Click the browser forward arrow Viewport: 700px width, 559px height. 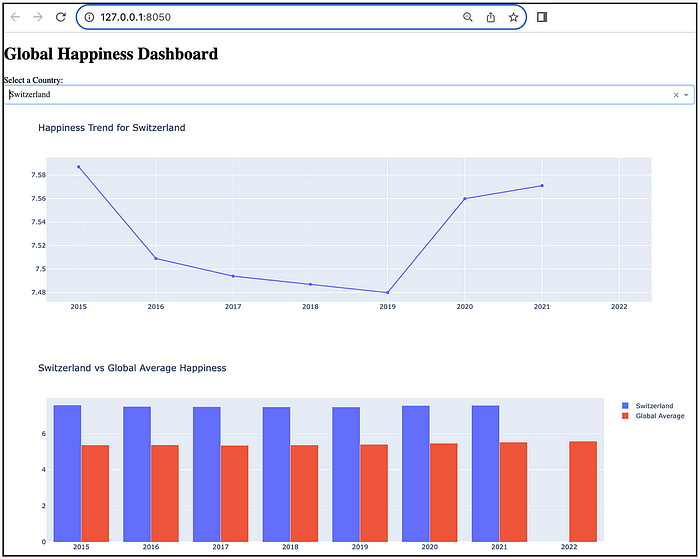click(38, 17)
